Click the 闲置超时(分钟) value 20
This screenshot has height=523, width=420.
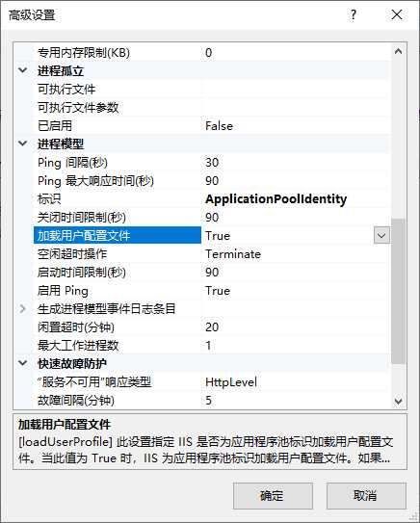click(212, 327)
